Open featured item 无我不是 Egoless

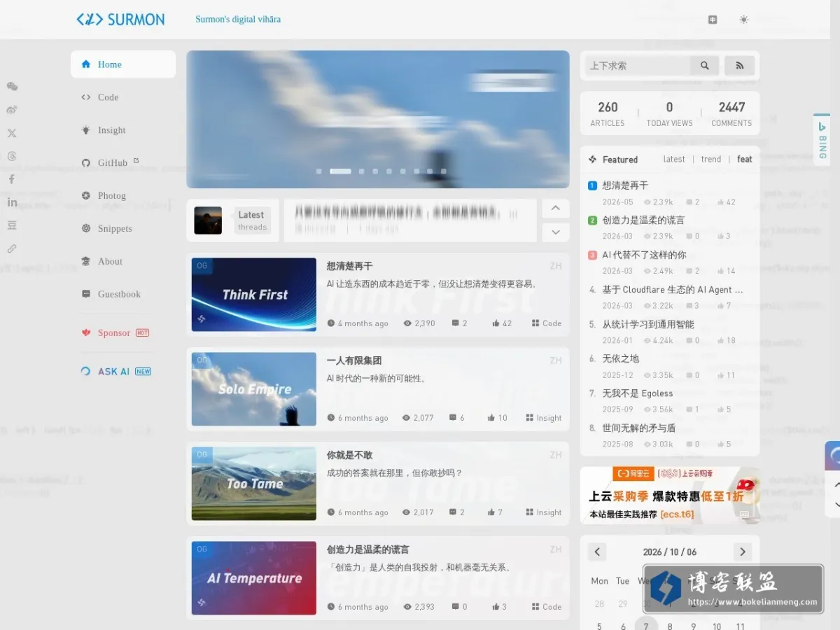(637, 393)
